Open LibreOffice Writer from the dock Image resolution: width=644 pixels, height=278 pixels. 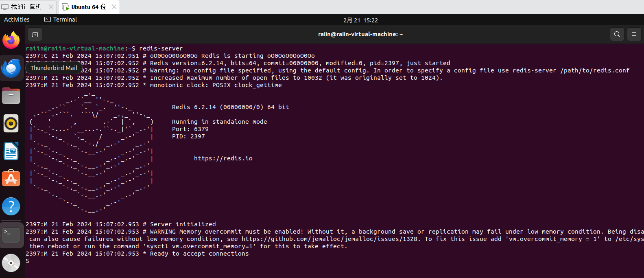pos(11,151)
